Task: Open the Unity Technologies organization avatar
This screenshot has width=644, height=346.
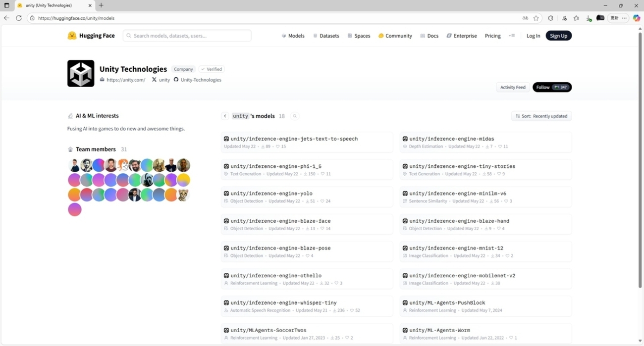Action: tap(81, 73)
